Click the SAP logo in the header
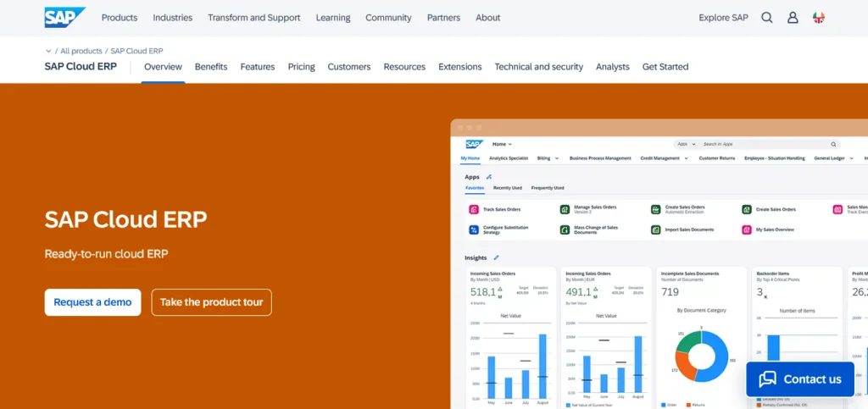 click(64, 17)
